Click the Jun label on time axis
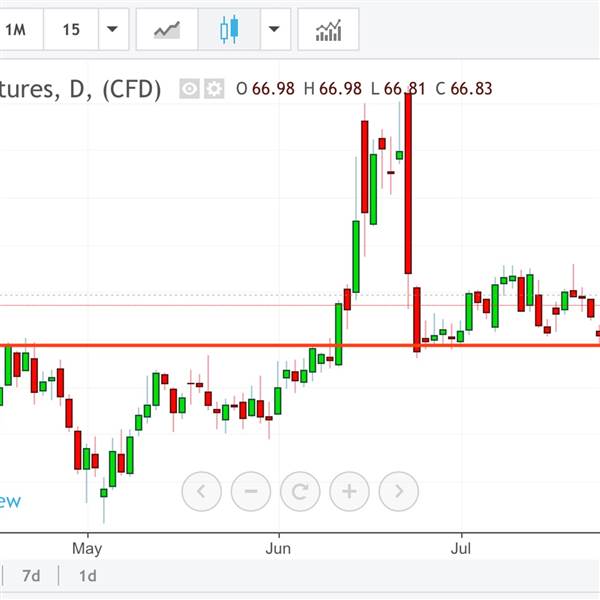The height and width of the screenshot is (600, 600). tap(278, 549)
